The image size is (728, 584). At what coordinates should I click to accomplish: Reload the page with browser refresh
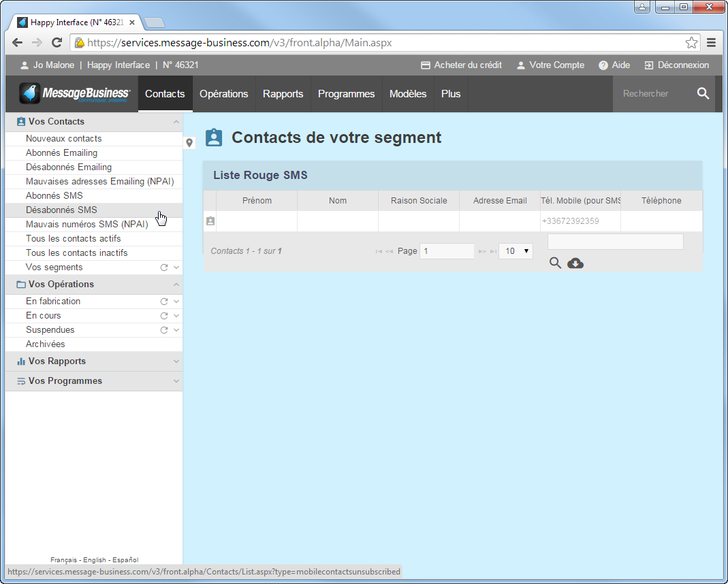click(57, 43)
